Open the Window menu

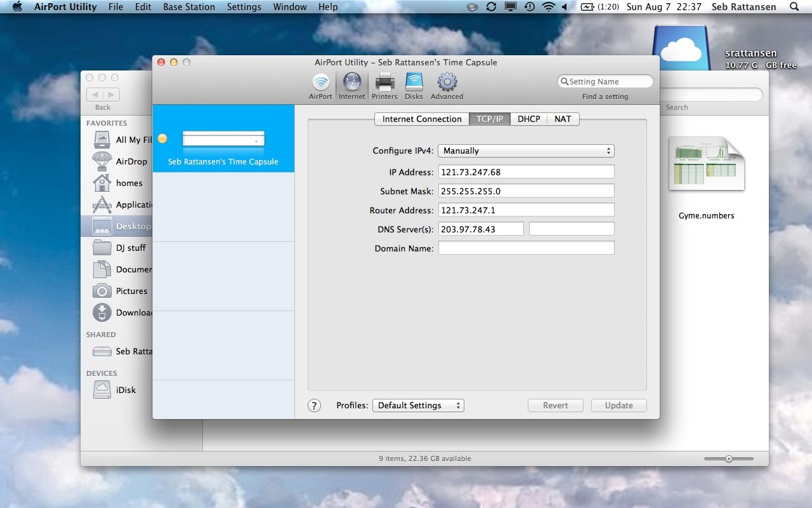click(289, 7)
